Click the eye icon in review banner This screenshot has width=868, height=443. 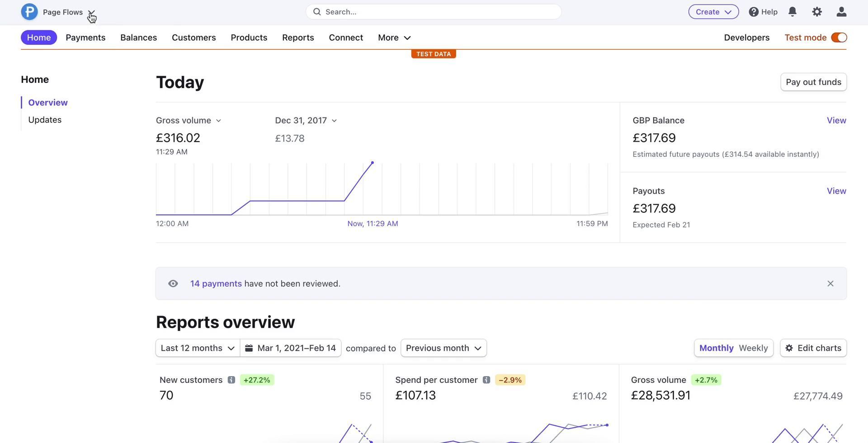point(173,284)
